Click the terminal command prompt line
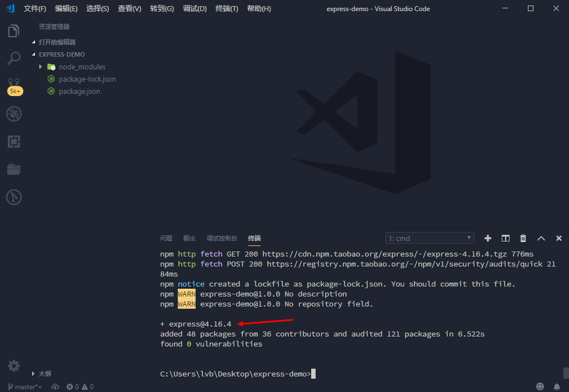 238,374
